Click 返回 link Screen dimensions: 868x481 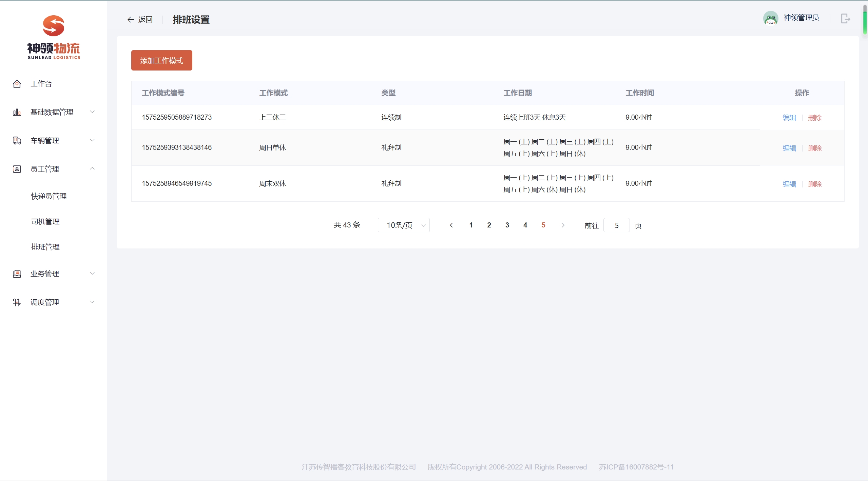click(146, 20)
